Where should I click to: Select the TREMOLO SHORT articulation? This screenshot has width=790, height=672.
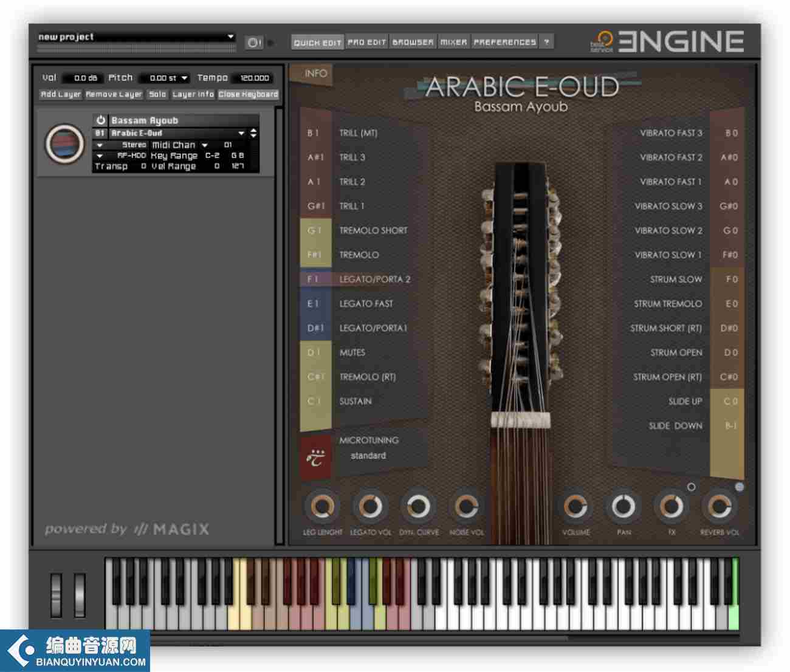coord(374,230)
